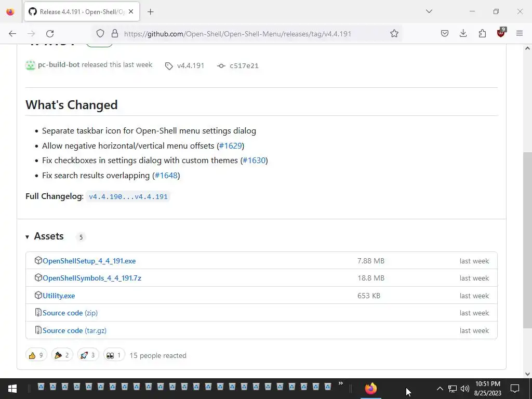This screenshot has width=532, height=399.
Task: Bookmark this page with the star icon
Action: pos(394,33)
